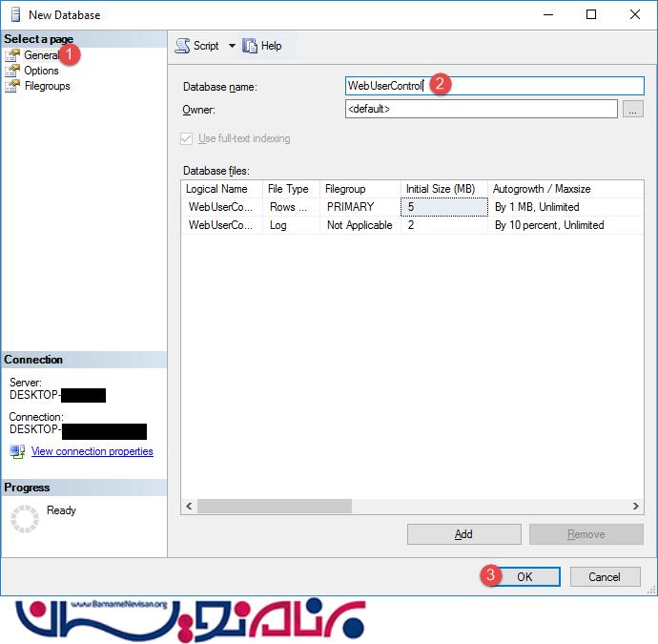
Task: Click the Log file type cell
Action: [291, 225]
